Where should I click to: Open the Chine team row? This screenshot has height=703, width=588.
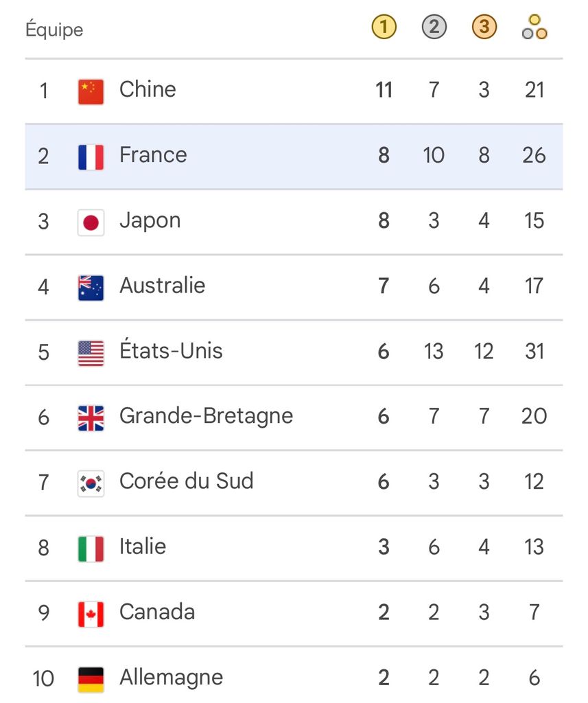[x=294, y=91]
